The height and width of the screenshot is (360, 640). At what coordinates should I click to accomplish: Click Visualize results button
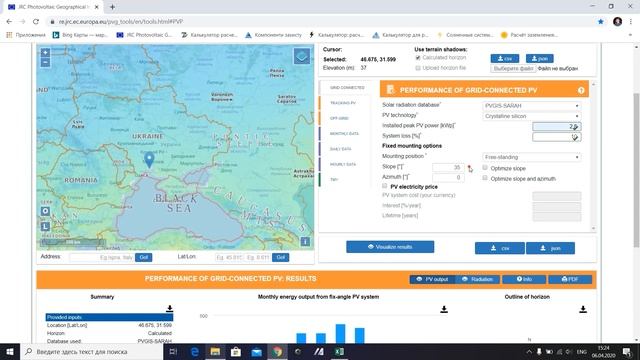coord(390,247)
